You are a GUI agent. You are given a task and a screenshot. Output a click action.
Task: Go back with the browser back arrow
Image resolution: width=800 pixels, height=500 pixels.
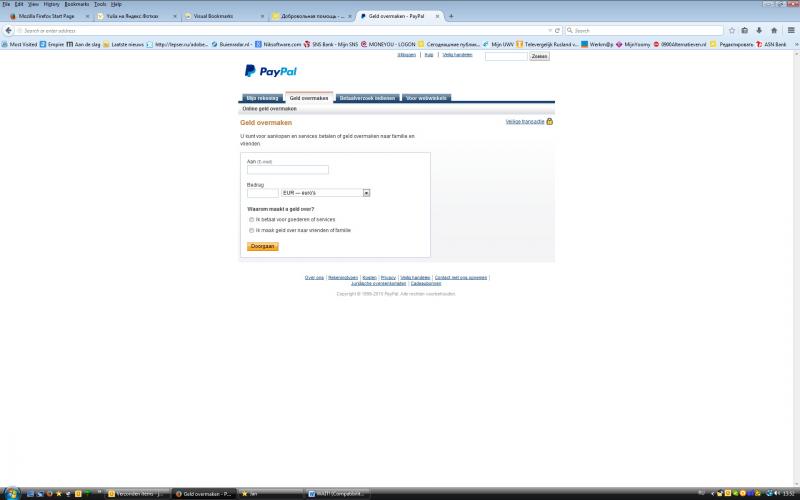click(x=8, y=31)
